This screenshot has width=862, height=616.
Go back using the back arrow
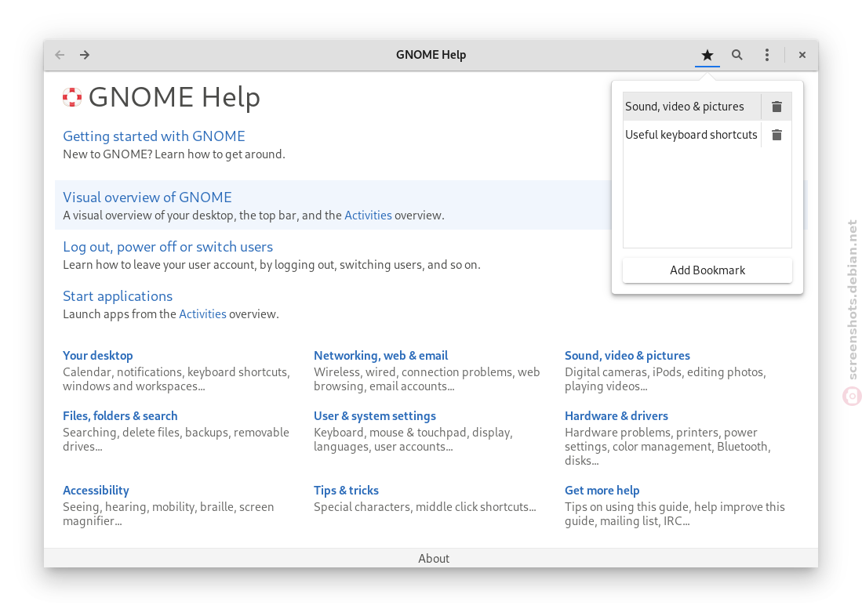60,55
